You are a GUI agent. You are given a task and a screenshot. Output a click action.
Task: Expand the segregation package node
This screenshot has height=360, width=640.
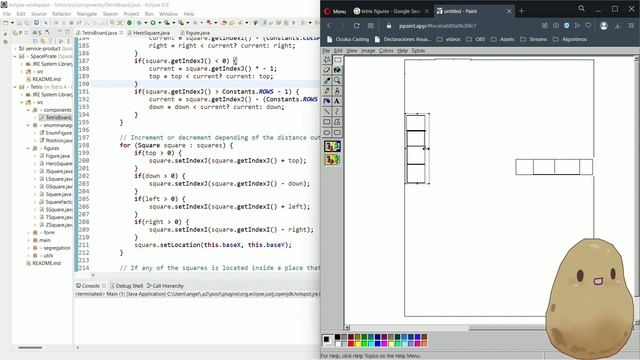click(x=29, y=248)
